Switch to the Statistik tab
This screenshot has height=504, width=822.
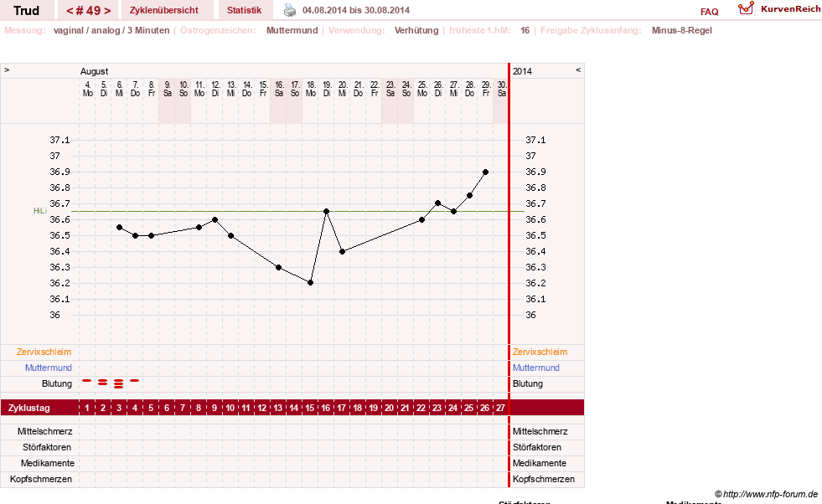(x=245, y=10)
